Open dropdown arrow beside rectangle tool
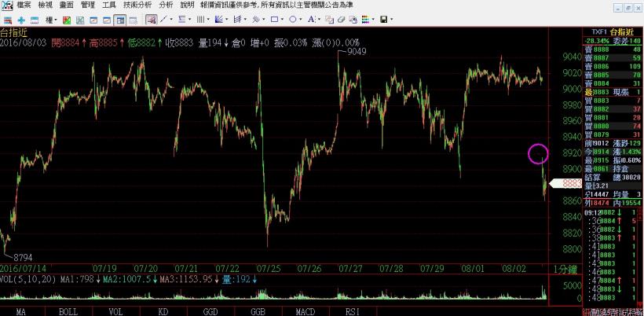644x316 pixels. (283, 19)
